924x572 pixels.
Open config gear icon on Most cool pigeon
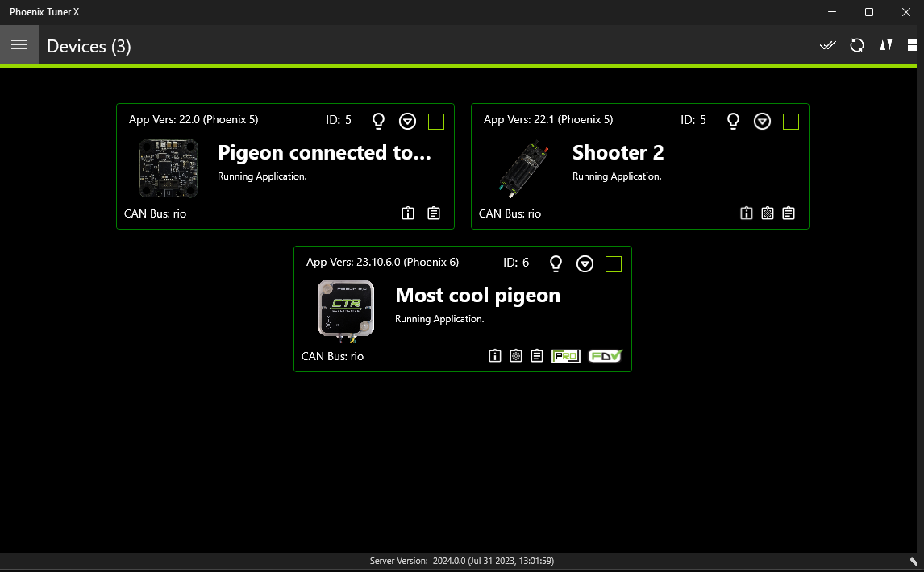(x=516, y=356)
